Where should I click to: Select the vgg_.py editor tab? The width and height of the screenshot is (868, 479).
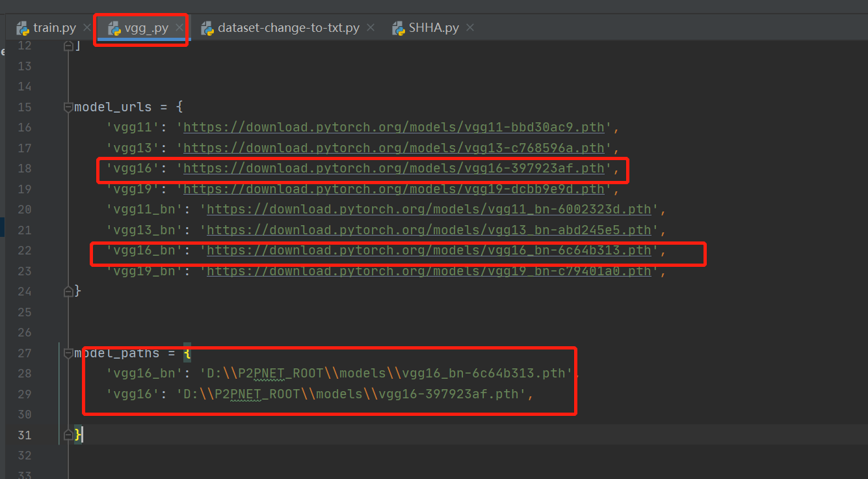[146, 28]
